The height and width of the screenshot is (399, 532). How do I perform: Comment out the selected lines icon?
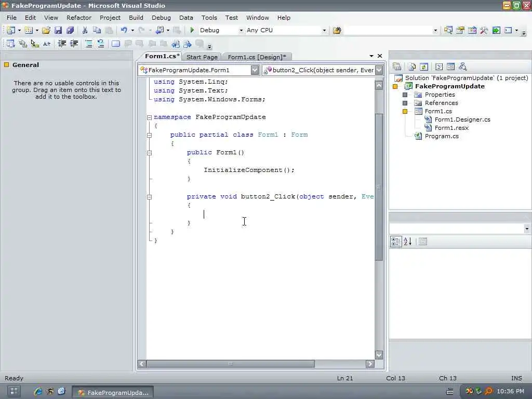pos(88,44)
